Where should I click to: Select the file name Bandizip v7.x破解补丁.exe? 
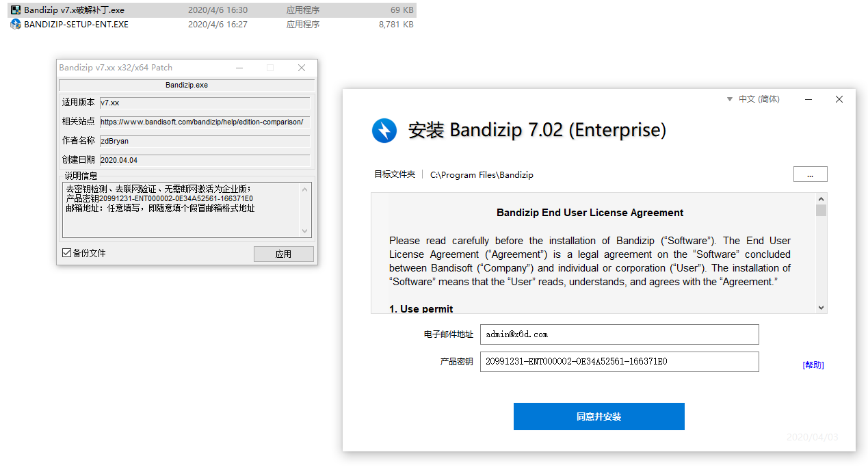pos(75,10)
